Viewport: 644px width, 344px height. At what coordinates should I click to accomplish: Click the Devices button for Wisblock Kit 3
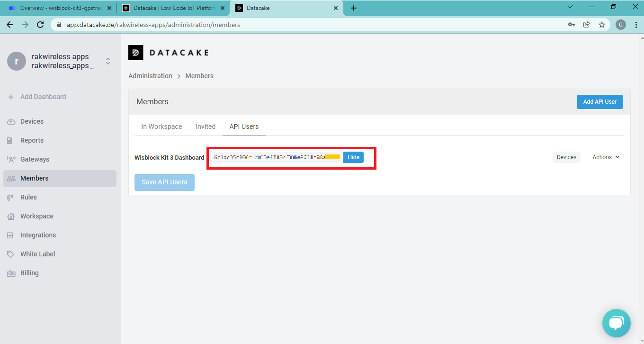pos(566,157)
